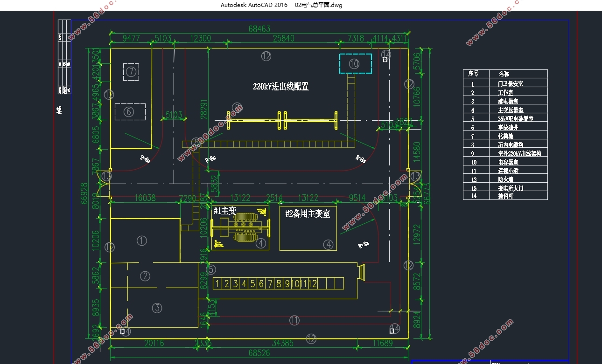Viewport: 602px width, 364px height.
Task: Select the dimension value 9477
Action: (x=131, y=38)
